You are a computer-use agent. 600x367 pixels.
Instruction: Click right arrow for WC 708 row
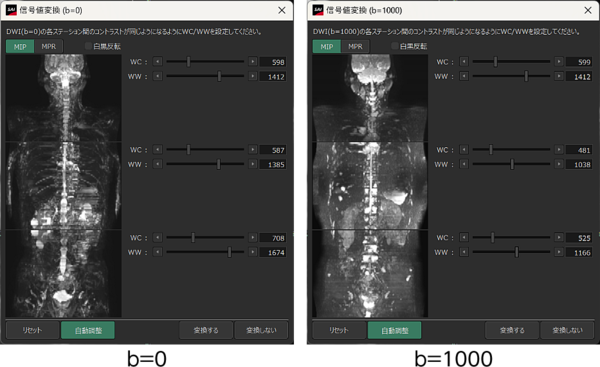tap(253, 237)
